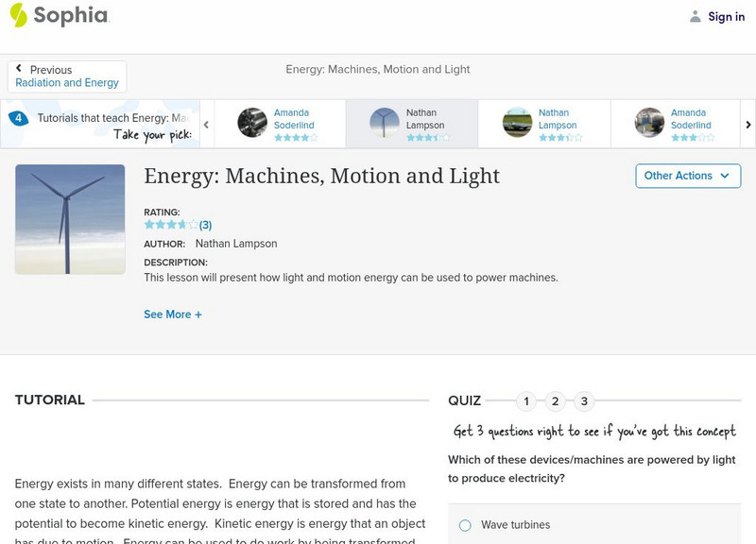Click the Sign in link
Image resolution: width=756 pixels, height=544 pixels.
tap(726, 16)
